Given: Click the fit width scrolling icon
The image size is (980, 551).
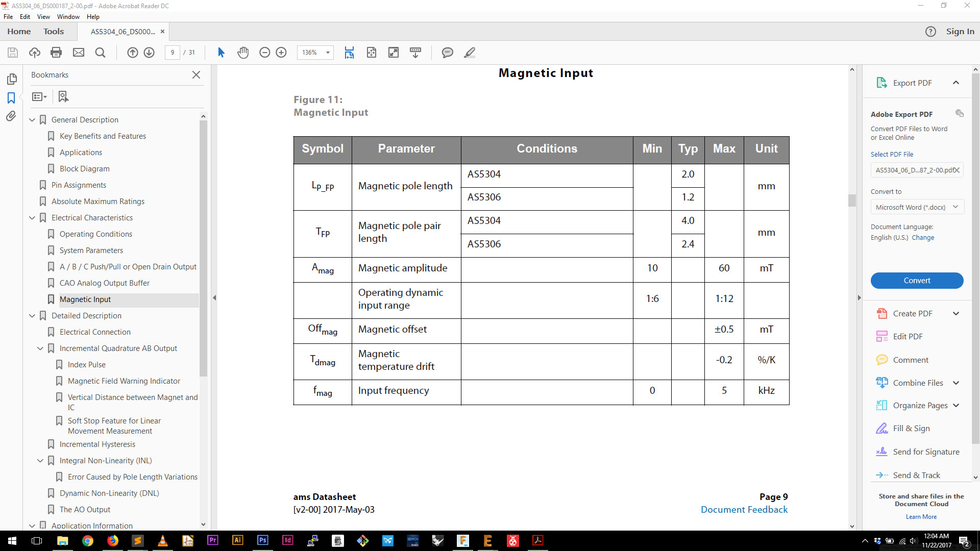Looking at the screenshot, I should [x=349, y=53].
